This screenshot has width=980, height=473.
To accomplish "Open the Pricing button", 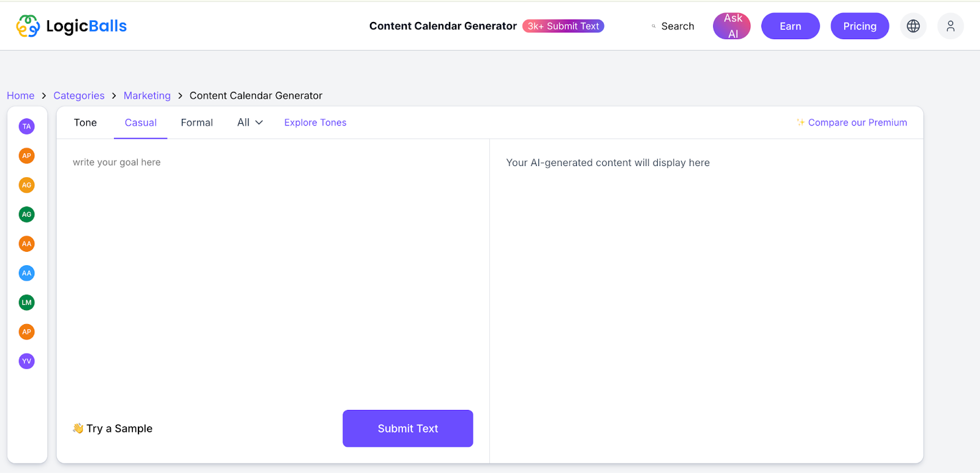I will pos(860,26).
